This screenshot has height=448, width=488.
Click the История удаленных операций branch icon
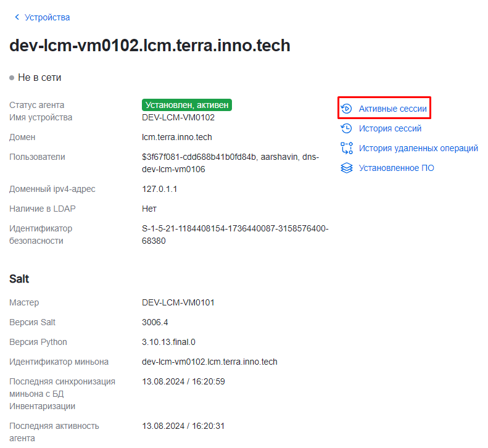[347, 148]
